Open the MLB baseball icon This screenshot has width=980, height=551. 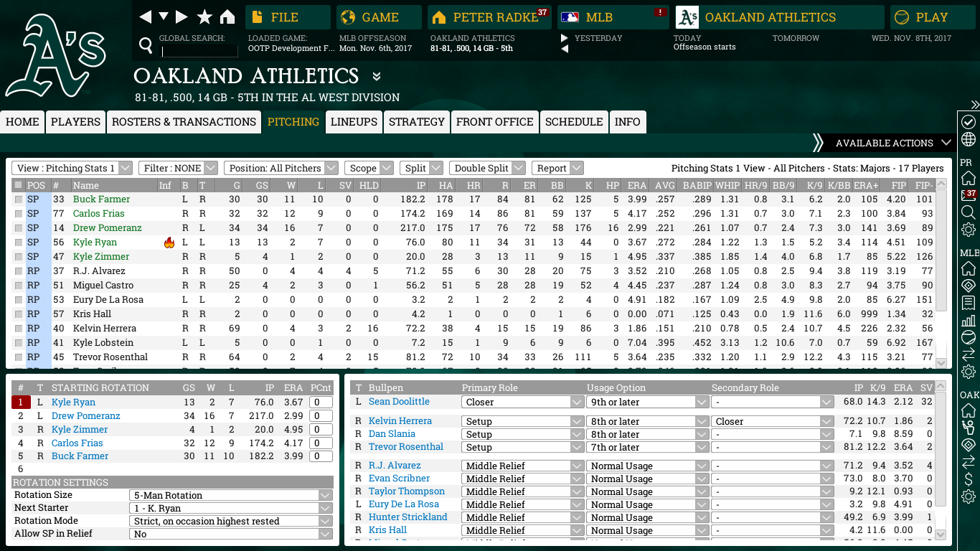coord(969,337)
